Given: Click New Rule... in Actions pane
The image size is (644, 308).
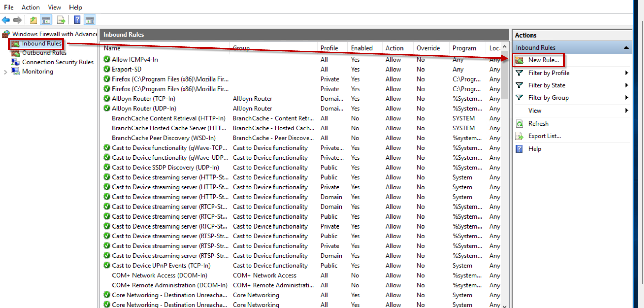Looking at the screenshot, I should click(x=543, y=60).
